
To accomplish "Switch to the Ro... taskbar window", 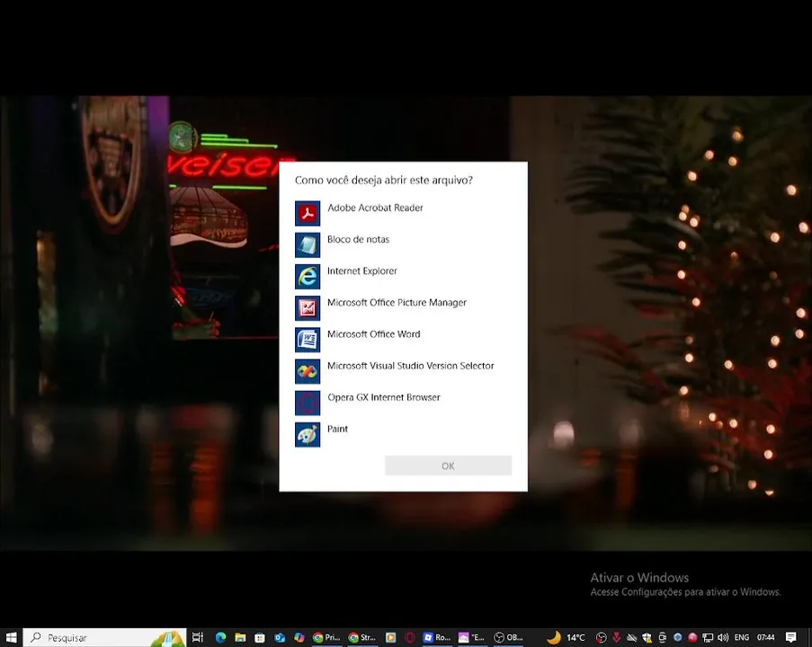I will (437, 637).
